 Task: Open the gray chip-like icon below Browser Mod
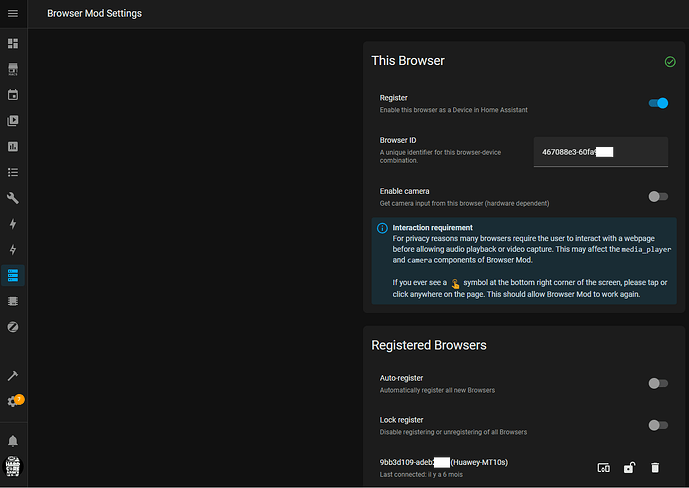coord(13,301)
